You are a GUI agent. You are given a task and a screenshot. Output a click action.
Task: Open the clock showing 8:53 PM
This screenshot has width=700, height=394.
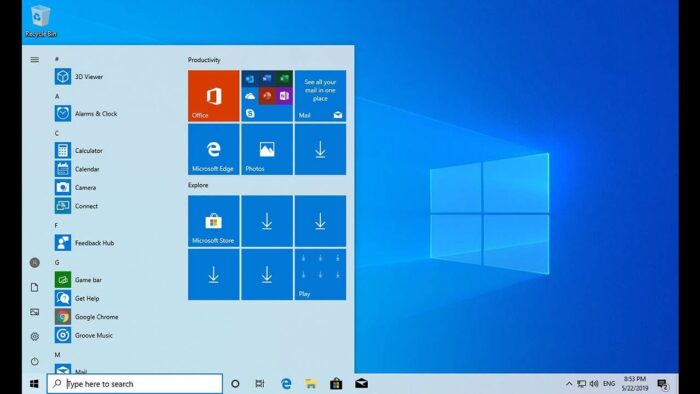635,384
